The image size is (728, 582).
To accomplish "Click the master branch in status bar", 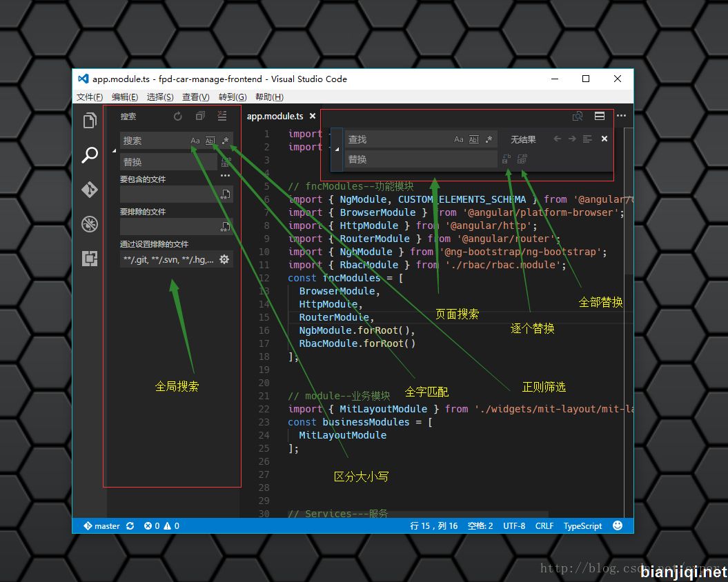I will tap(101, 526).
